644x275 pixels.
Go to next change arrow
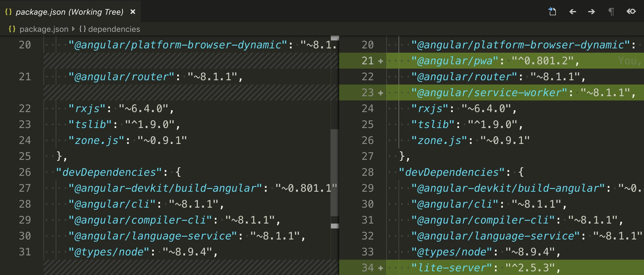point(592,12)
